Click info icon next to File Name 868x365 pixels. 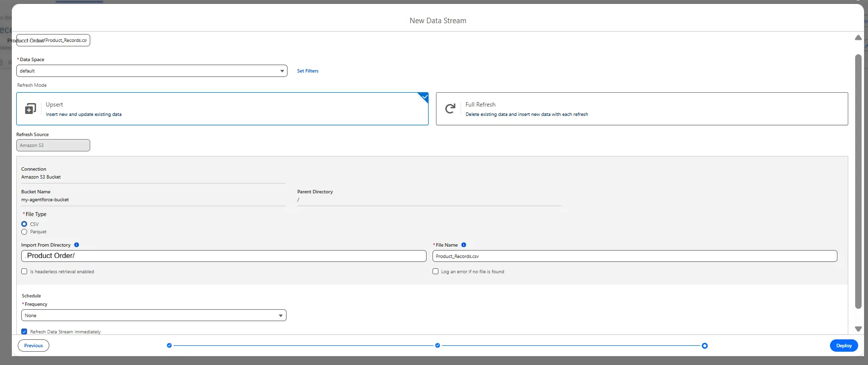pyautogui.click(x=464, y=245)
